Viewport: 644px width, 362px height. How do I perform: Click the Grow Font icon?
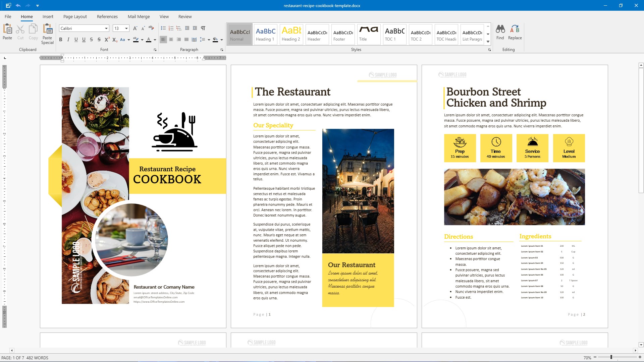tap(135, 28)
